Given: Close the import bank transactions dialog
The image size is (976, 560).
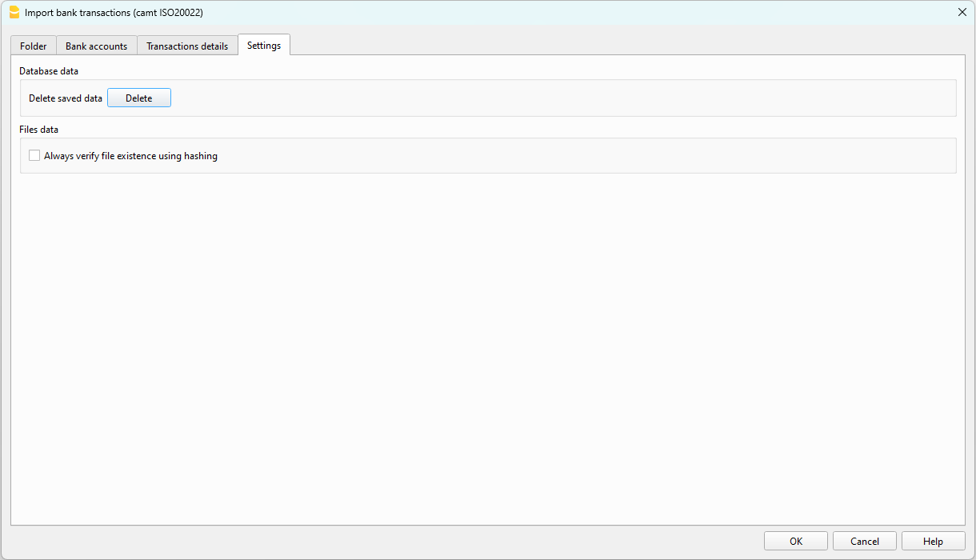Looking at the screenshot, I should point(962,12).
